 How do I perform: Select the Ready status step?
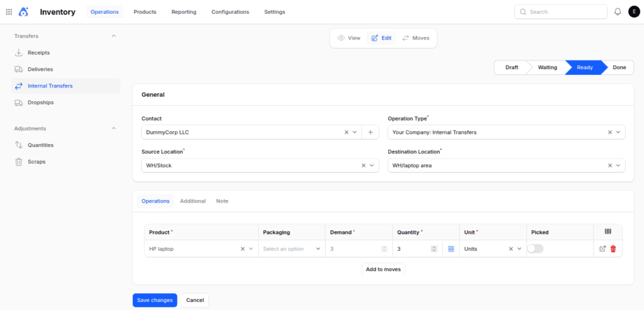pos(584,67)
